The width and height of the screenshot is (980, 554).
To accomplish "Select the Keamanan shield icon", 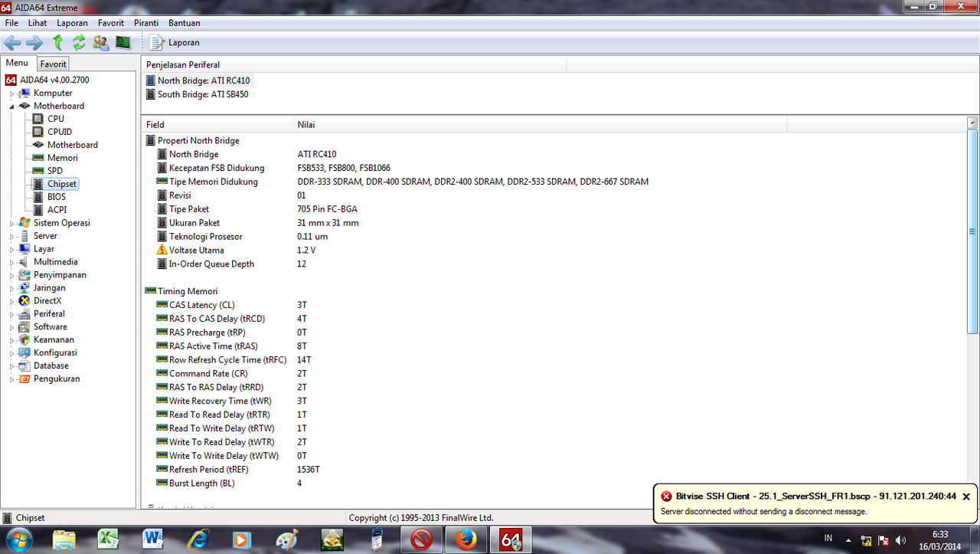I will coord(24,339).
